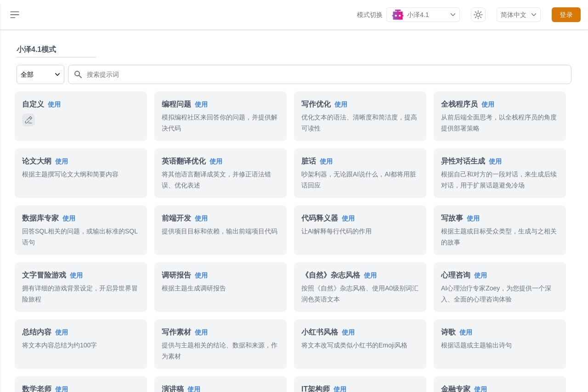
Task: Click the 诗歌 card title
Action: (x=448, y=332)
